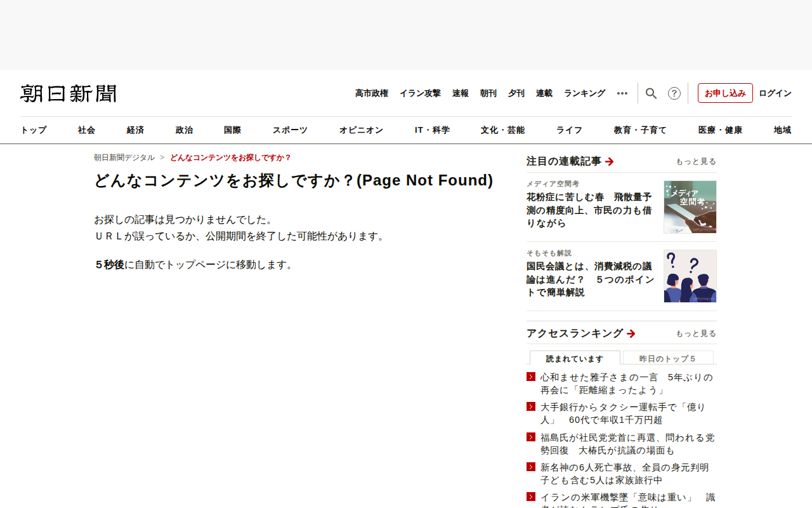Screen dimensions: 812x508
Task: Open the 注目の連載記事 heading link
Action: tap(564, 161)
